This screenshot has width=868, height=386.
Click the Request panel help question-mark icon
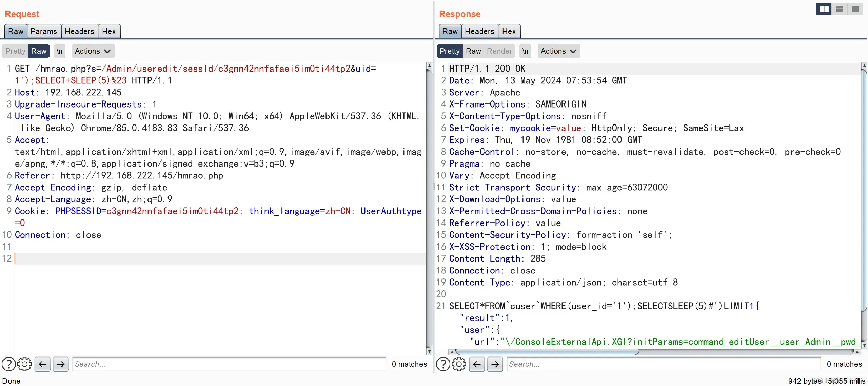click(x=8, y=364)
